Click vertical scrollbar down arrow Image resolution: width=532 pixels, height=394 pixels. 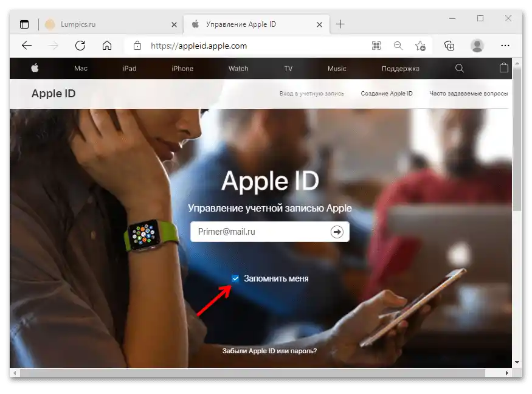(x=517, y=362)
